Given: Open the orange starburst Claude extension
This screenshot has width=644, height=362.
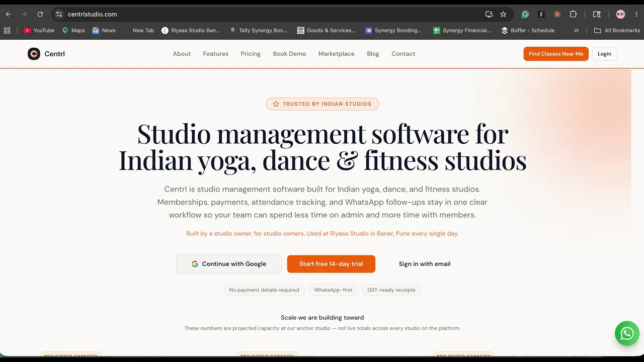Looking at the screenshot, I should click(x=557, y=14).
